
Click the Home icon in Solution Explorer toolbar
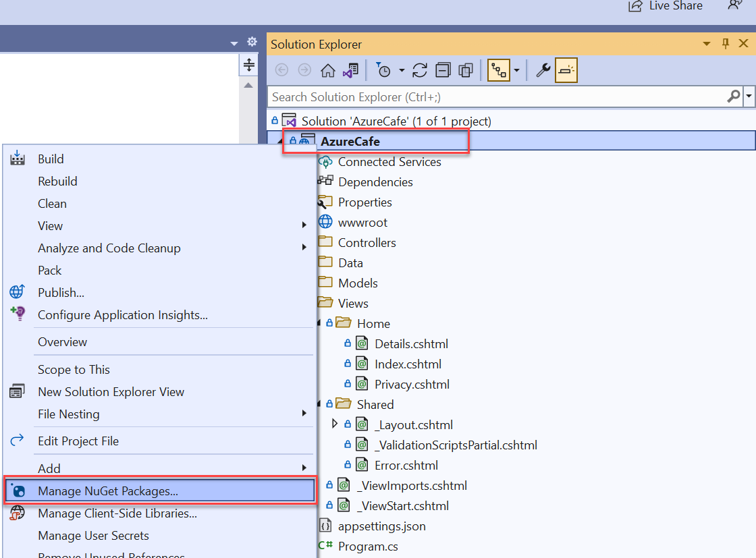point(327,70)
